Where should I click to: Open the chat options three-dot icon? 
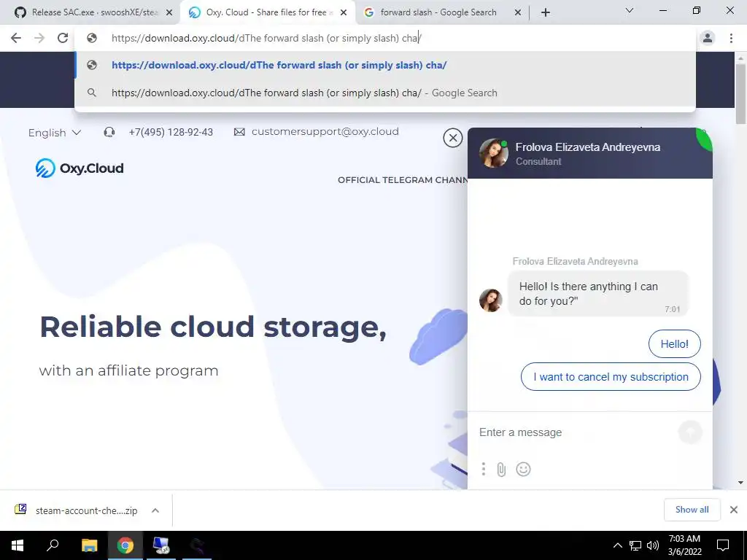(483, 469)
